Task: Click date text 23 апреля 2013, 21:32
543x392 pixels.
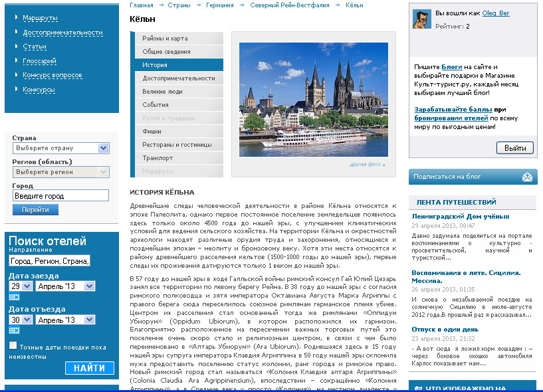Action: click(x=443, y=339)
